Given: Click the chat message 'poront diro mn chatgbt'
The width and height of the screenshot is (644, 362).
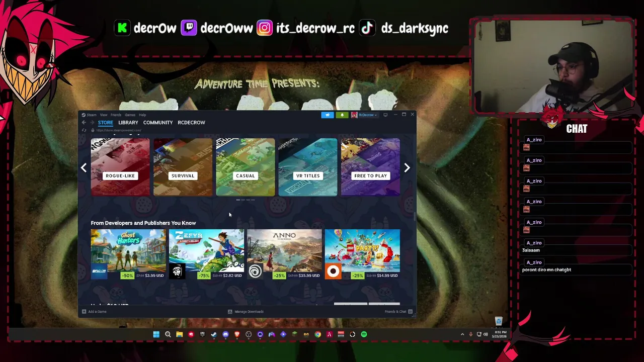Looking at the screenshot, I should click(x=546, y=270).
